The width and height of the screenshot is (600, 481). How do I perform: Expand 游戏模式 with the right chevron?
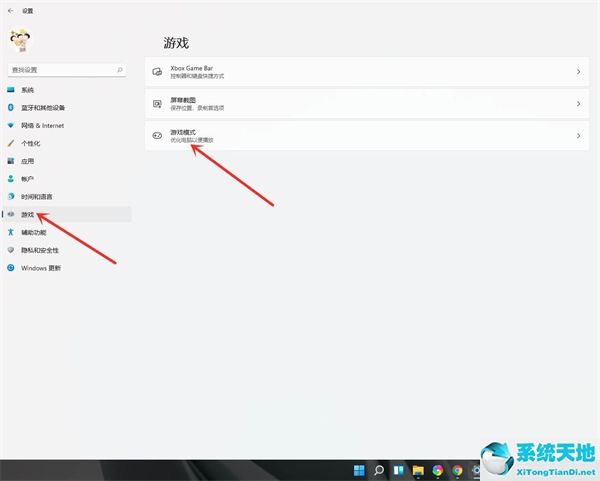click(x=578, y=136)
